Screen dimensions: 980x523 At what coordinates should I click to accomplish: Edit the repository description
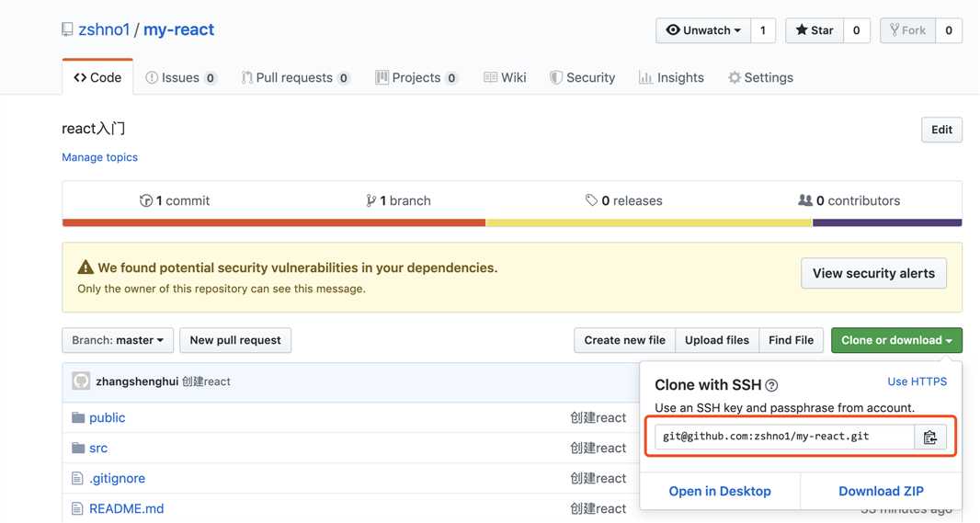point(941,130)
